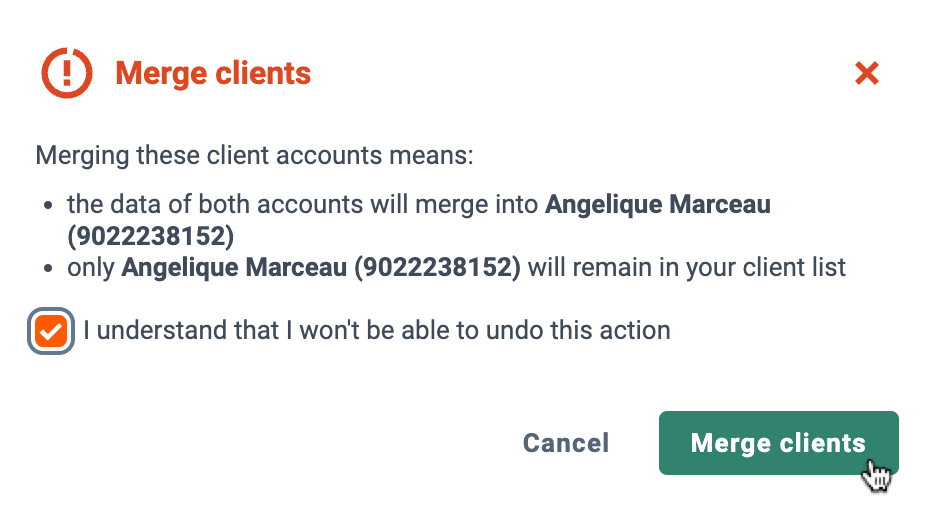Confirm with the green Merge clients button
Viewport: 938px width, 513px height.
pos(778,443)
